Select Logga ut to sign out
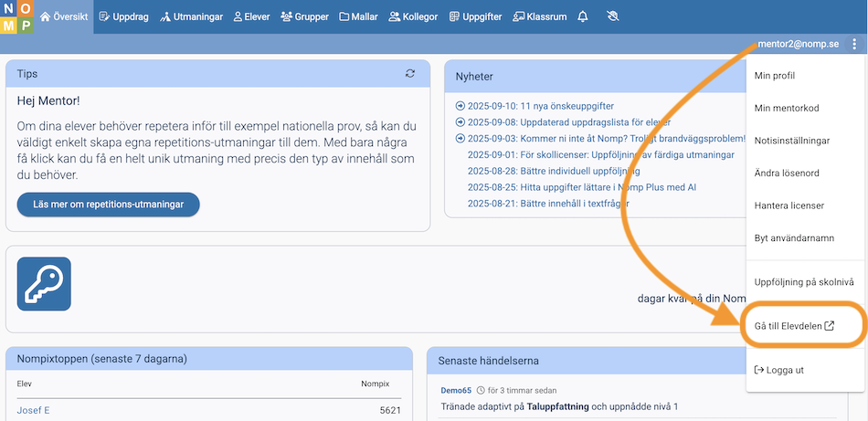 coord(778,370)
